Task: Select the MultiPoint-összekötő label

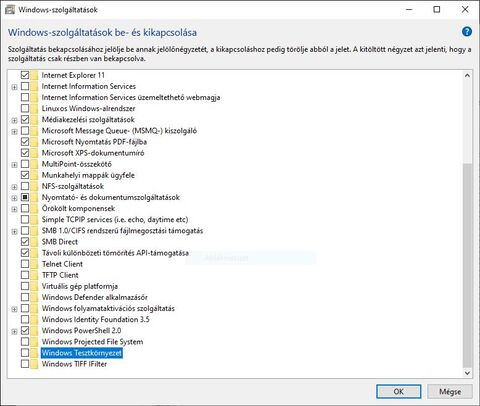Action: pyautogui.click(x=77, y=164)
